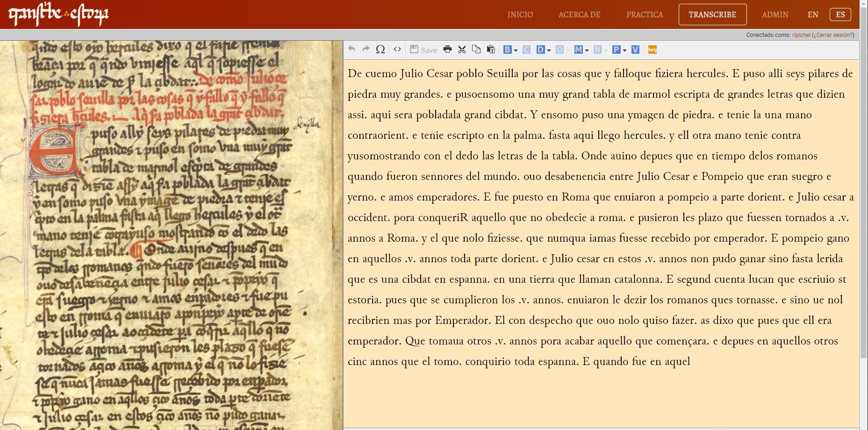Screen dimensions: 868x430
Task: Click the blue D tag icon
Action: (x=541, y=50)
